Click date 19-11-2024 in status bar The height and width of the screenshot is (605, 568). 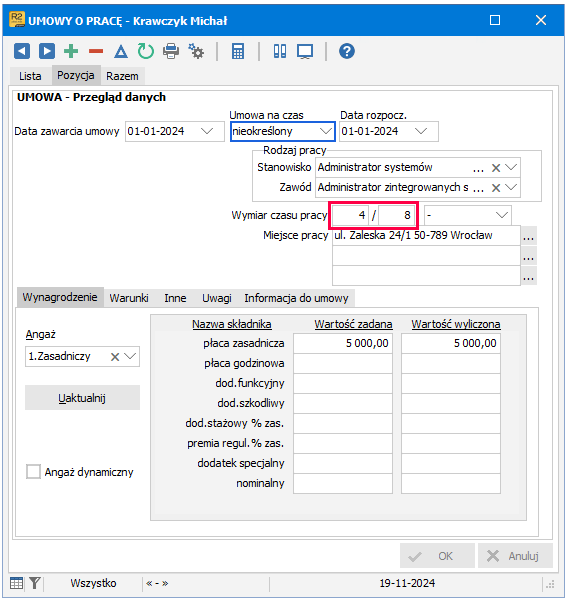pyautogui.click(x=407, y=583)
